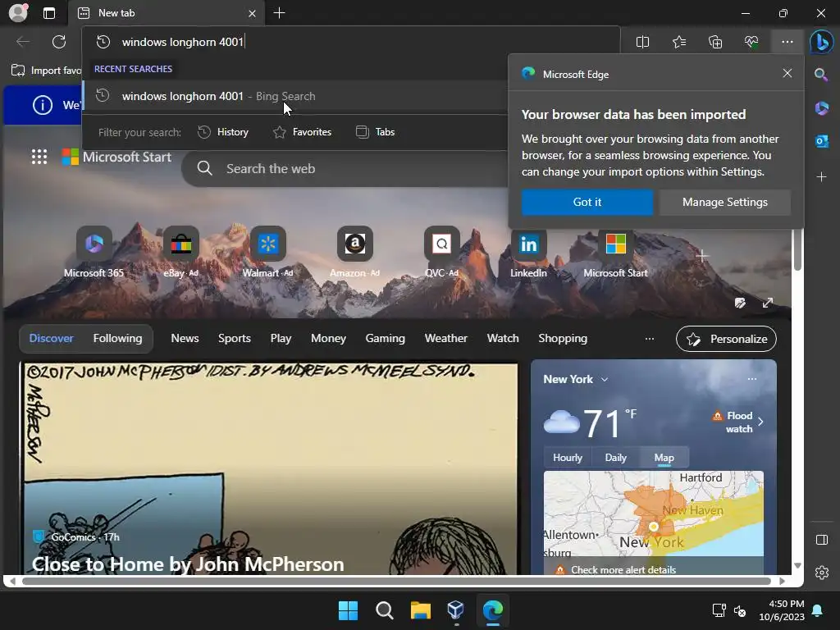The image size is (840, 630).
Task: Expand background with arrows icon
Action: click(x=768, y=304)
